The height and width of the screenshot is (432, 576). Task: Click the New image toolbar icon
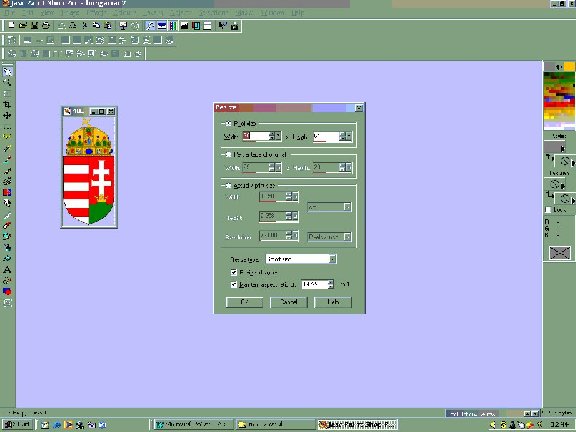click(11, 25)
